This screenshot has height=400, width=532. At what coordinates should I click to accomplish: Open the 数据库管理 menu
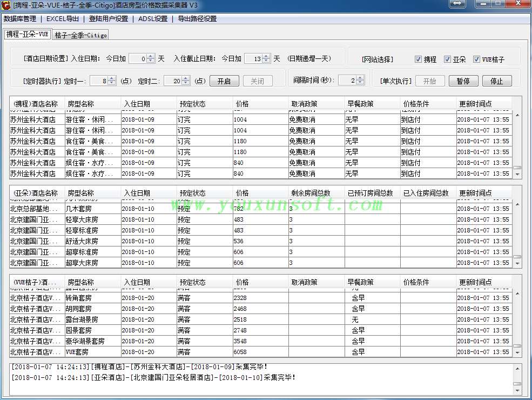tap(20, 19)
